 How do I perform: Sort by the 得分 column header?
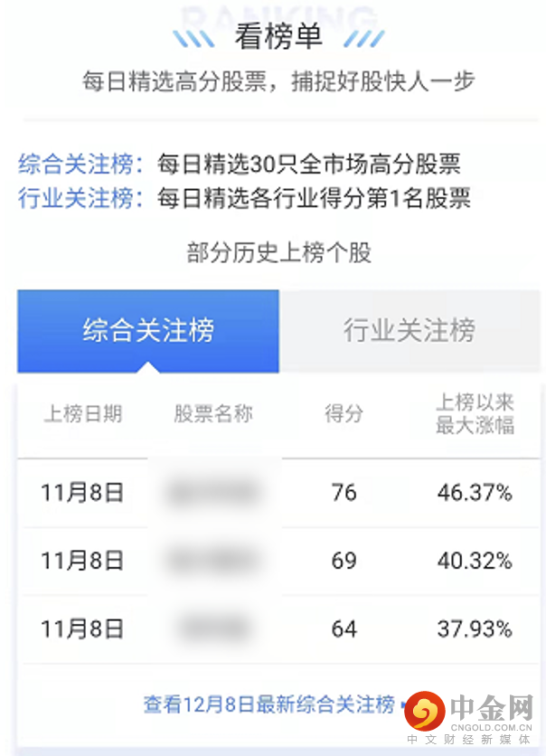(x=344, y=414)
